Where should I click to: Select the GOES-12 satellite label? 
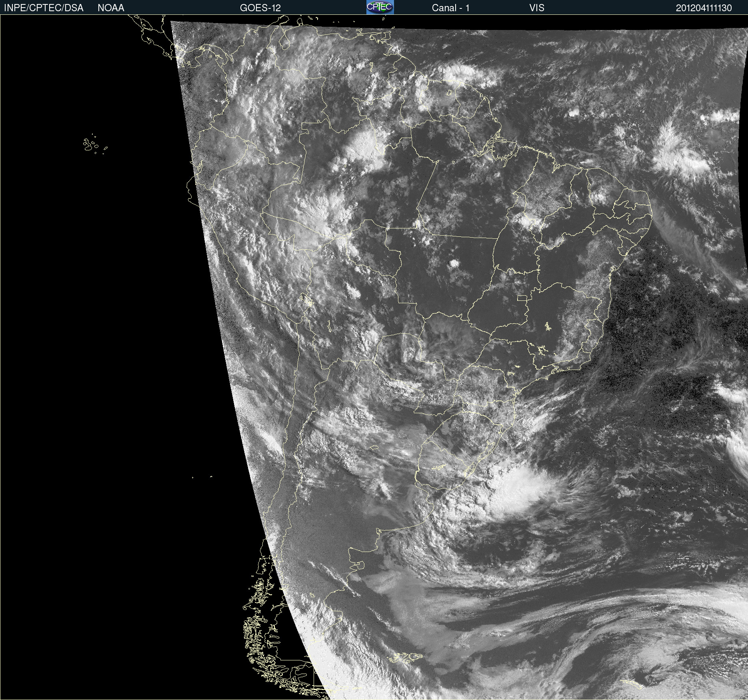pyautogui.click(x=260, y=8)
